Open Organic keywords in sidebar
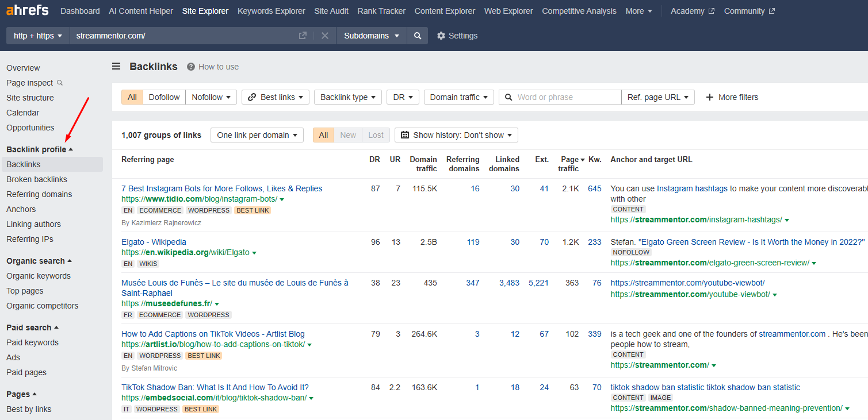The width and height of the screenshot is (868, 420). click(x=39, y=276)
